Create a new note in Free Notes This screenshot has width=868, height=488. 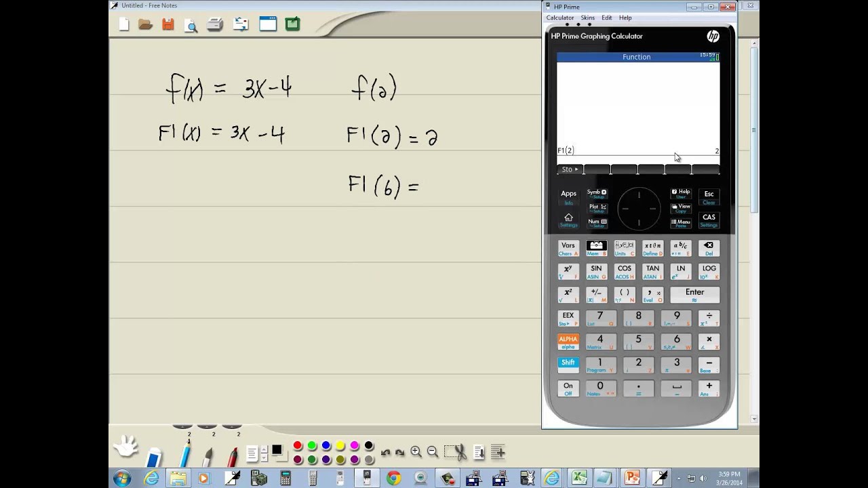pyautogui.click(x=124, y=24)
